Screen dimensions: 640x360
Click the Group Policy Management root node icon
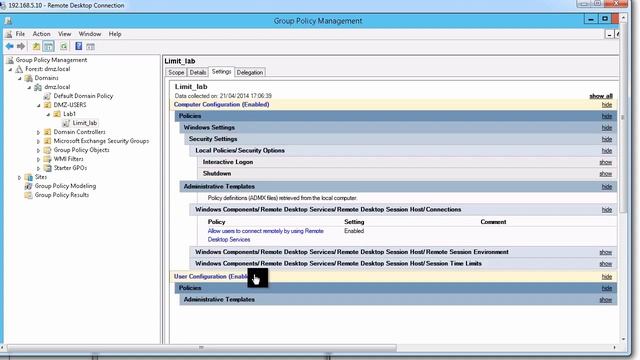tap(10, 60)
